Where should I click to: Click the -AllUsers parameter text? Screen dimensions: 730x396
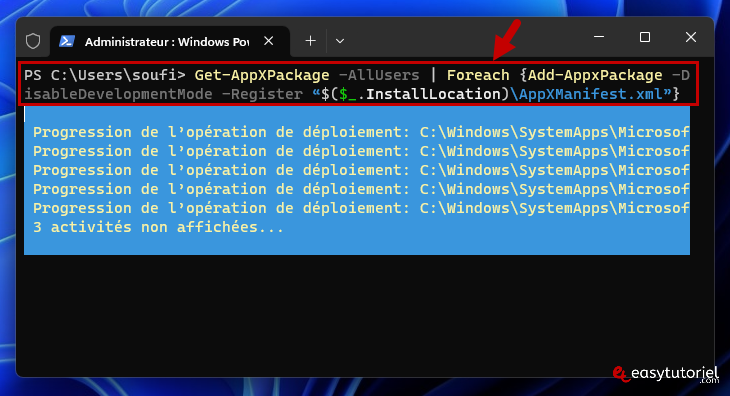pos(379,75)
